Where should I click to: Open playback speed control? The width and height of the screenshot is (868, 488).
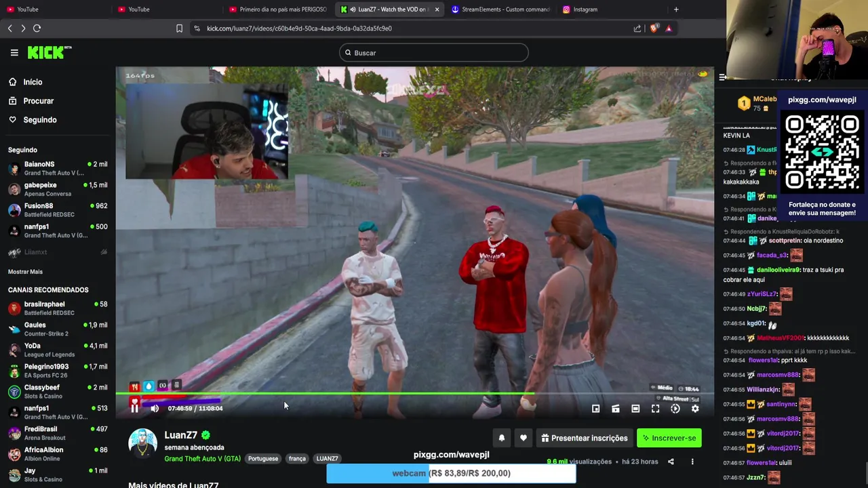coord(675,409)
